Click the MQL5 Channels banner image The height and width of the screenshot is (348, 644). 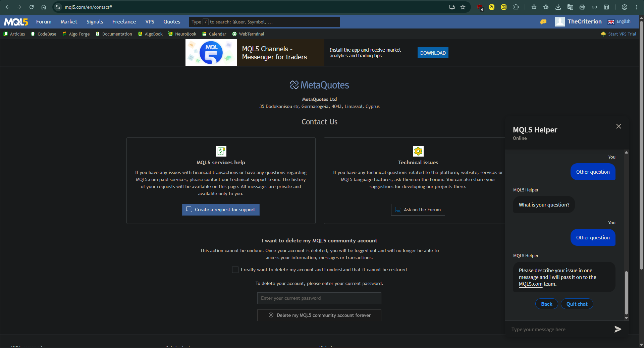tap(211, 53)
